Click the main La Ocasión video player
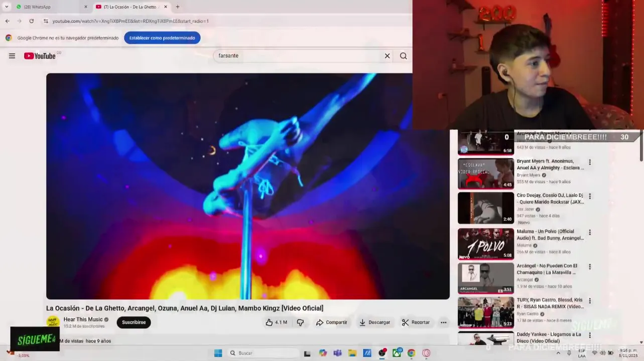 [248, 186]
